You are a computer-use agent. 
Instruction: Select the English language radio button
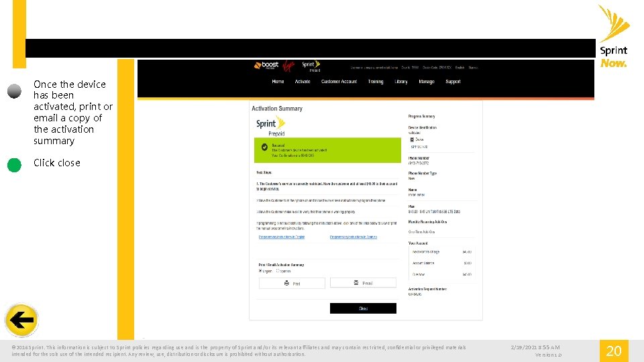click(x=260, y=271)
